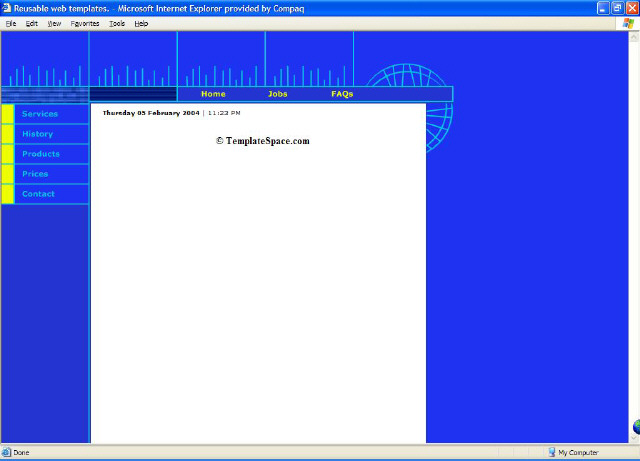640x461 pixels.
Task: Open the File menu
Action: (11, 23)
